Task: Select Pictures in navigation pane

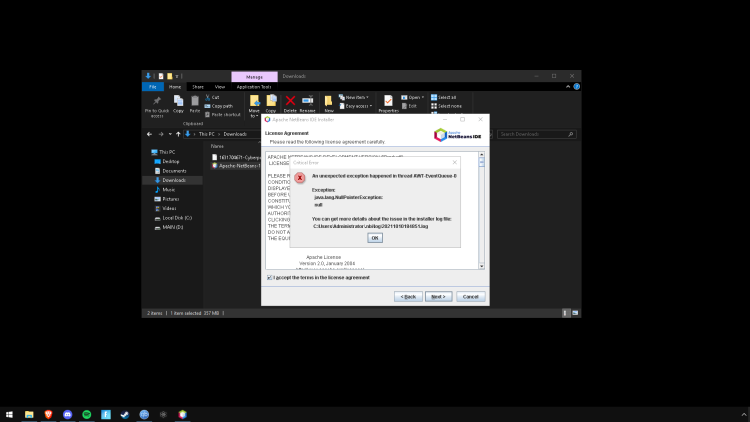Action: pyautogui.click(x=170, y=199)
